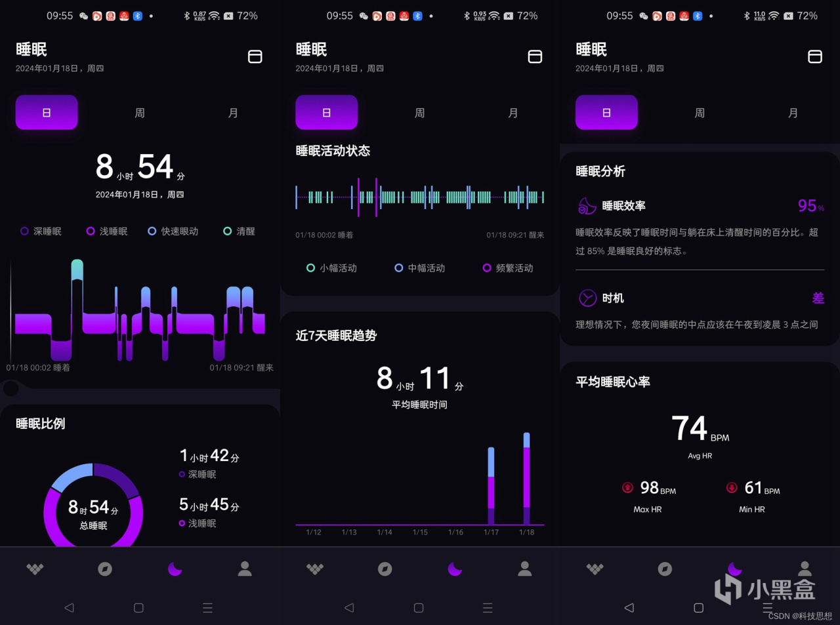Tap the 1/17 bar in the 7-day trend chart
This screenshot has height=625, width=840.
pyautogui.click(x=492, y=486)
